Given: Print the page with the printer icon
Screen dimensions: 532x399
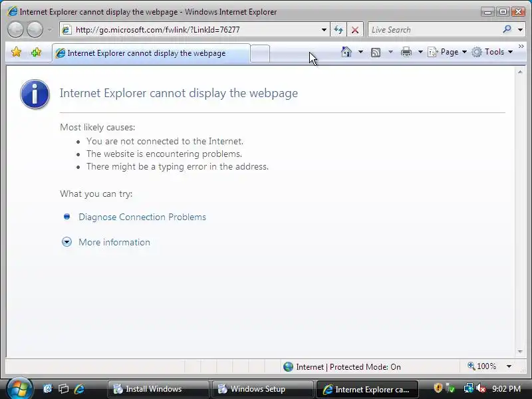Looking at the screenshot, I should [x=406, y=53].
